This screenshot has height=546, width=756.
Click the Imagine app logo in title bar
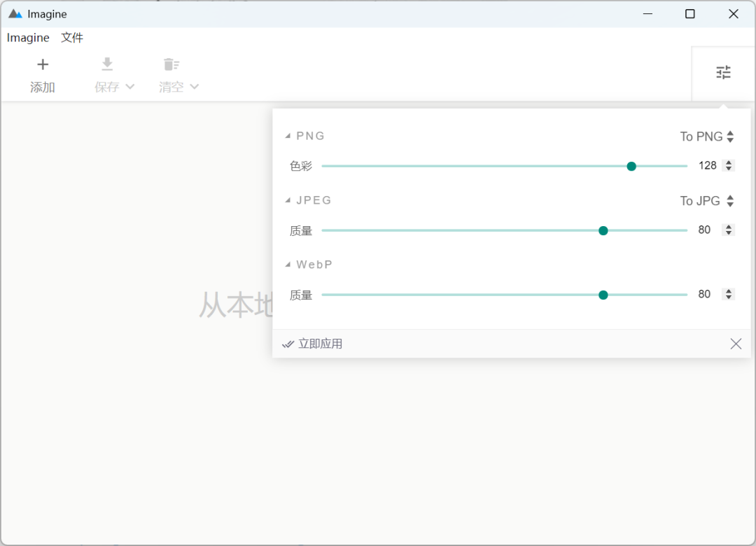[x=15, y=14]
